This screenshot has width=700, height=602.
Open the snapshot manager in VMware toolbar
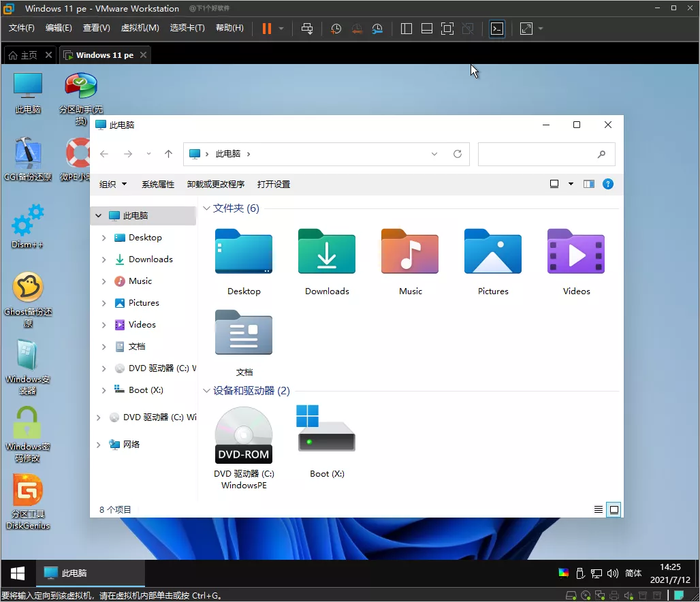click(x=377, y=29)
